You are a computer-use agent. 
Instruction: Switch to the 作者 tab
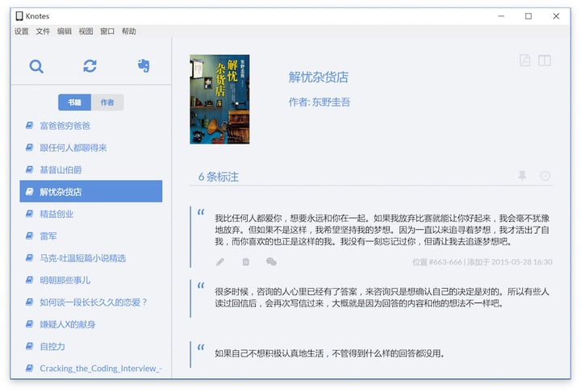tap(107, 102)
